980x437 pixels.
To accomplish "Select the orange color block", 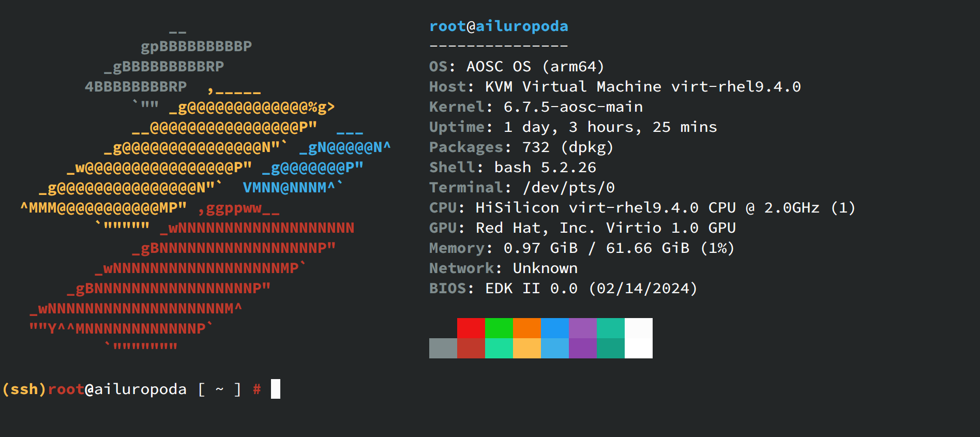I will coord(526,328).
